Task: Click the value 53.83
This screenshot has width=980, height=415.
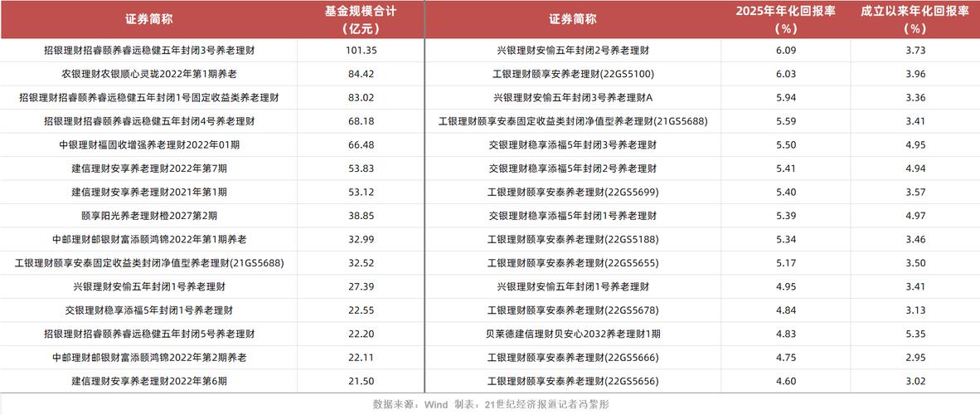Action: click(361, 168)
